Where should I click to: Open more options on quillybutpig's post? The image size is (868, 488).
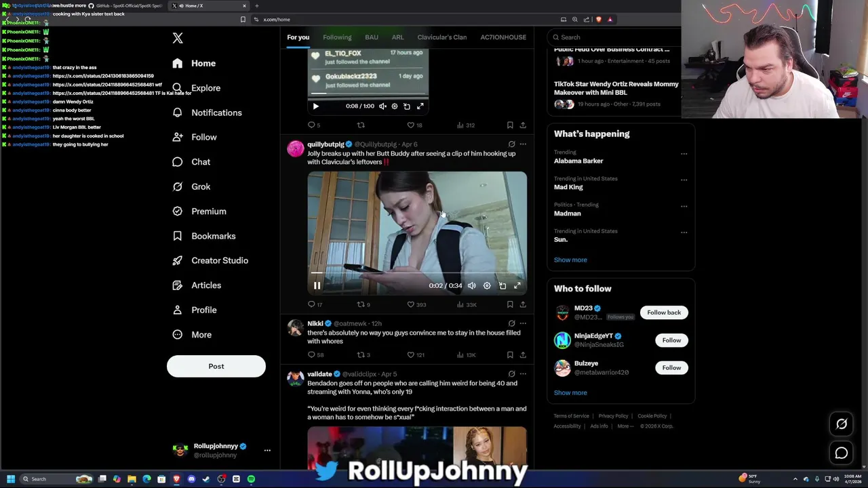click(523, 144)
